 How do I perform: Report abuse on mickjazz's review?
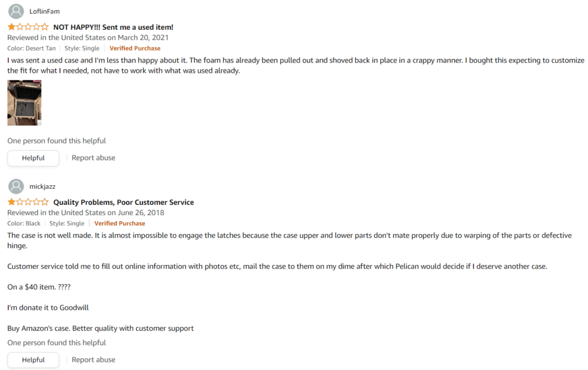coord(94,360)
